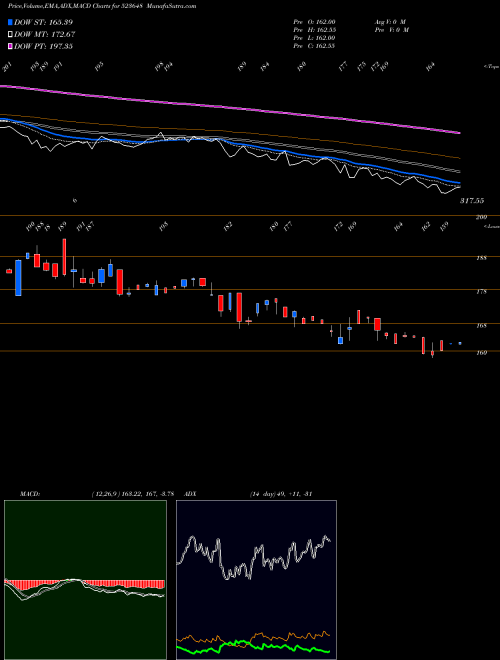Click the last blue candlestick on the right
This screenshot has width=500, height=660.
460,343
